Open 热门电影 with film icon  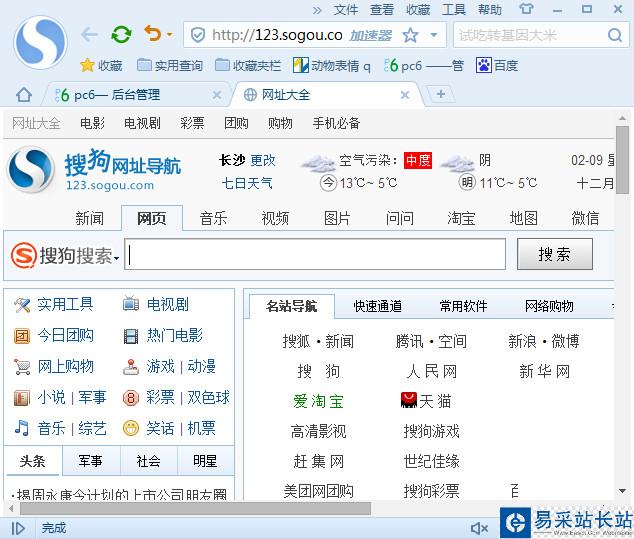pos(163,336)
